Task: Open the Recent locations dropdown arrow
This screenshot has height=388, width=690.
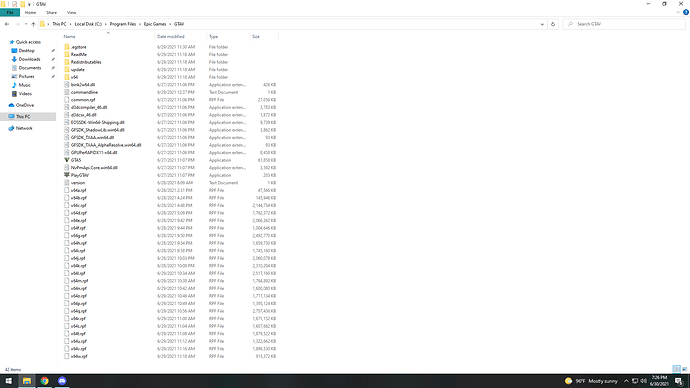Action: [x=26, y=24]
